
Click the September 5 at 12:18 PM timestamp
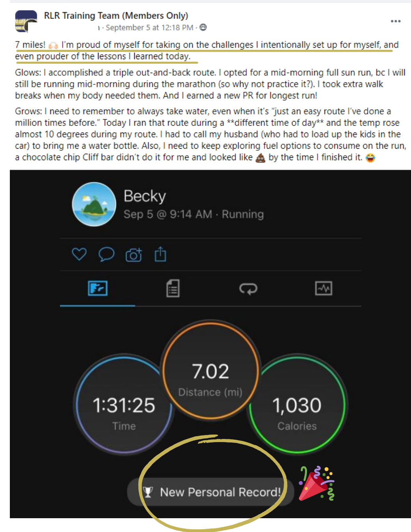point(149,28)
